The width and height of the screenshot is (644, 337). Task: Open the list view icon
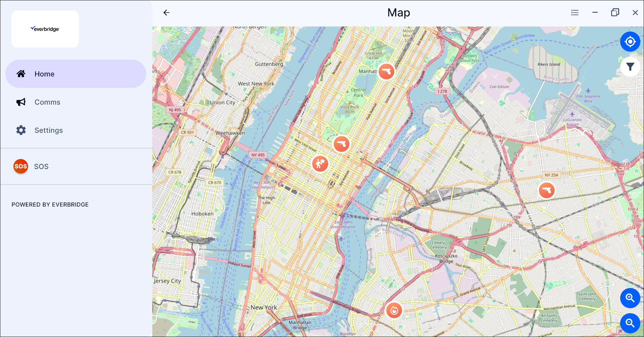coord(575,13)
